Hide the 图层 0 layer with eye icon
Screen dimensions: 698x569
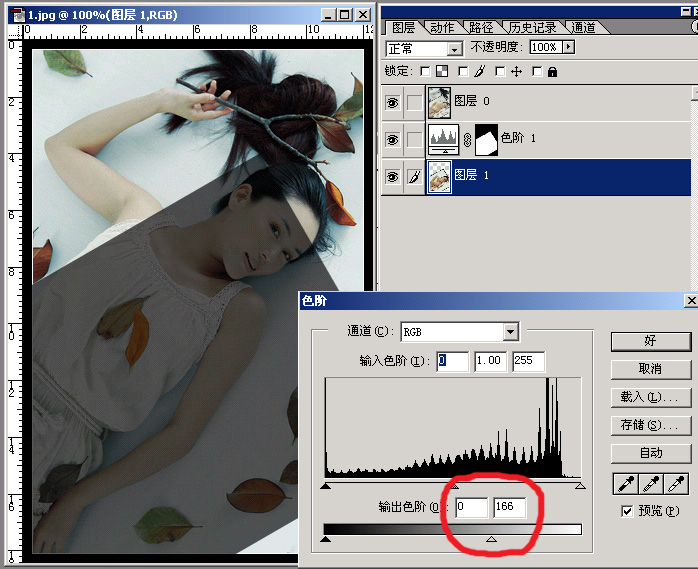[x=392, y=101]
